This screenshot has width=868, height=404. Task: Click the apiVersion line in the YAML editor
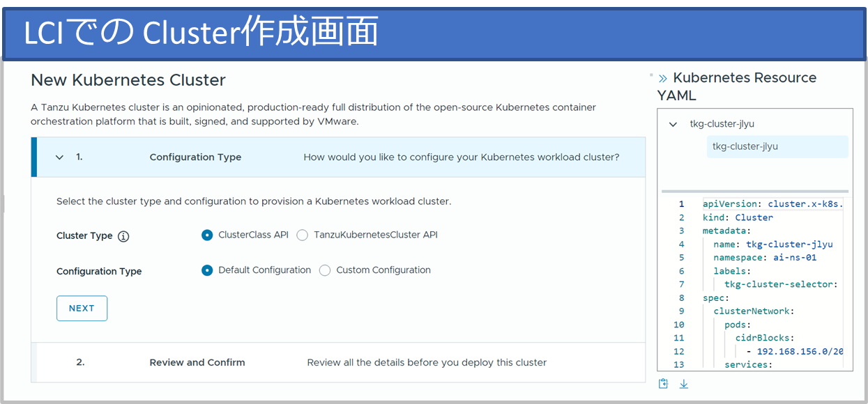point(772,204)
